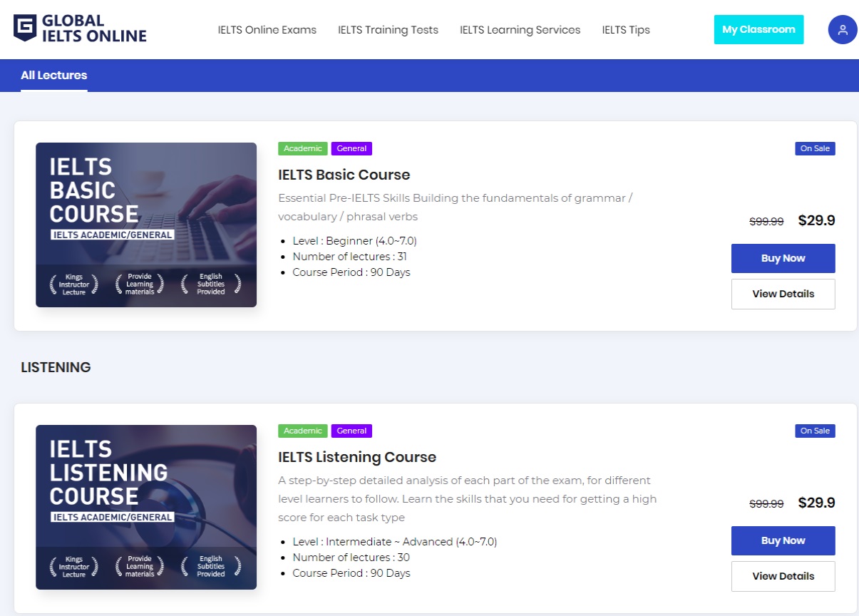View details of the IELTS Listening Course

[x=783, y=576]
